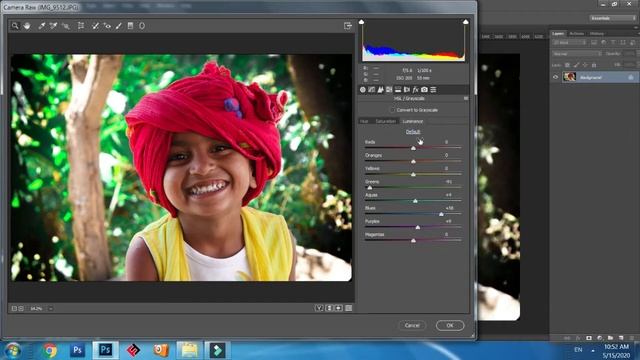Select the Hand tool in Camera Raw
The image size is (640, 360).
(x=27, y=26)
